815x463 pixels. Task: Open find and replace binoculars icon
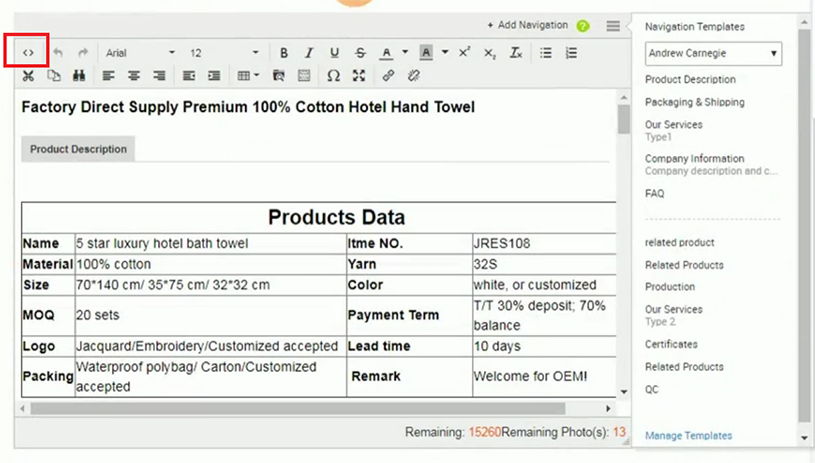click(78, 76)
